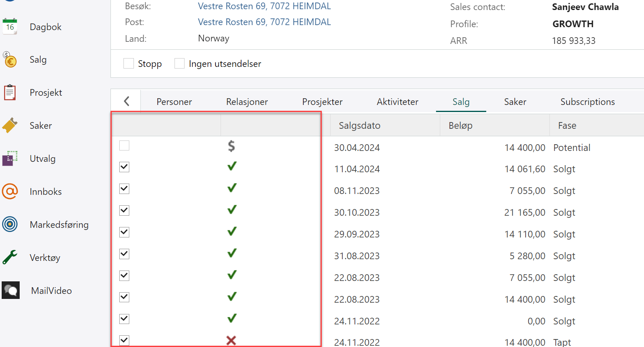Click the red X on the Tapt sale
The height and width of the screenshot is (347, 644).
click(x=231, y=340)
